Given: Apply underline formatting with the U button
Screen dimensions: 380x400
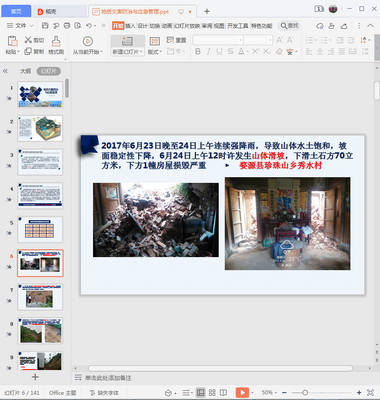Looking at the screenshot, I should pos(219,51).
